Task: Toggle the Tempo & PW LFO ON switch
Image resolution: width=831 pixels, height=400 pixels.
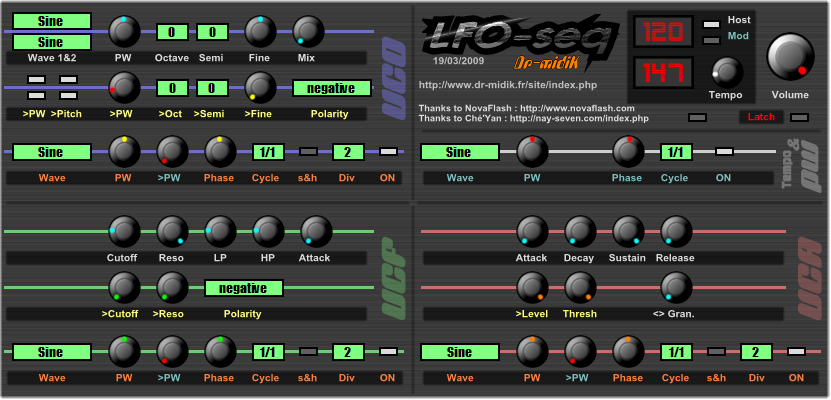Action: pyautogui.click(x=724, y=152)
